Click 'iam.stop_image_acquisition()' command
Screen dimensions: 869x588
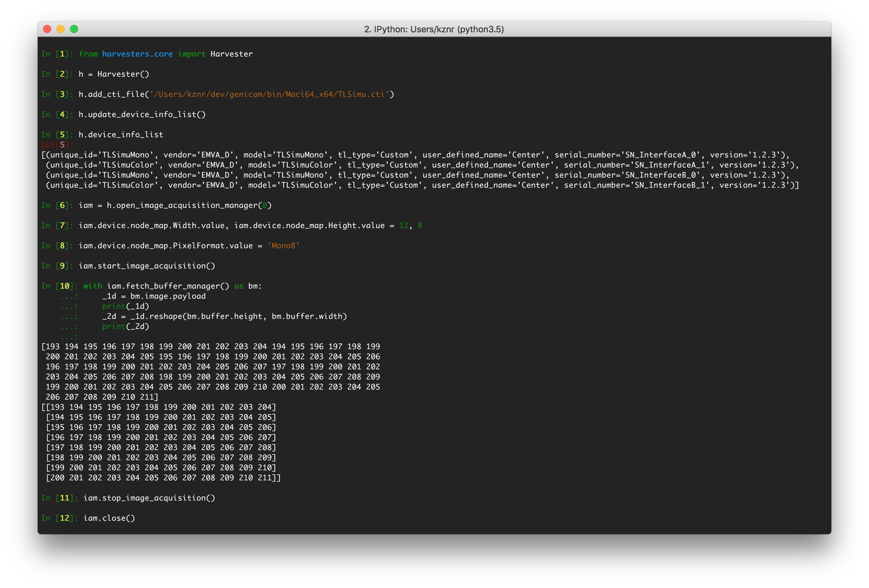click(x=149, y=498)
